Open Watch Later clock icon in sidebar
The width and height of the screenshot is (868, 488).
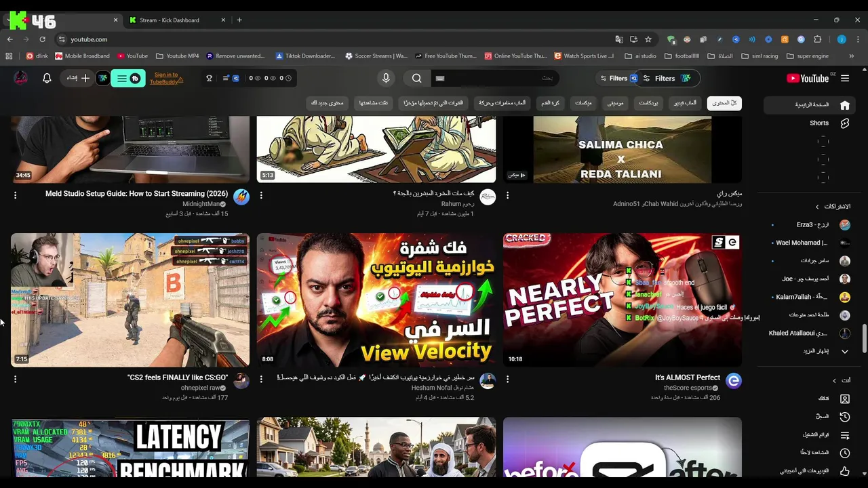[x=845, y=453]
